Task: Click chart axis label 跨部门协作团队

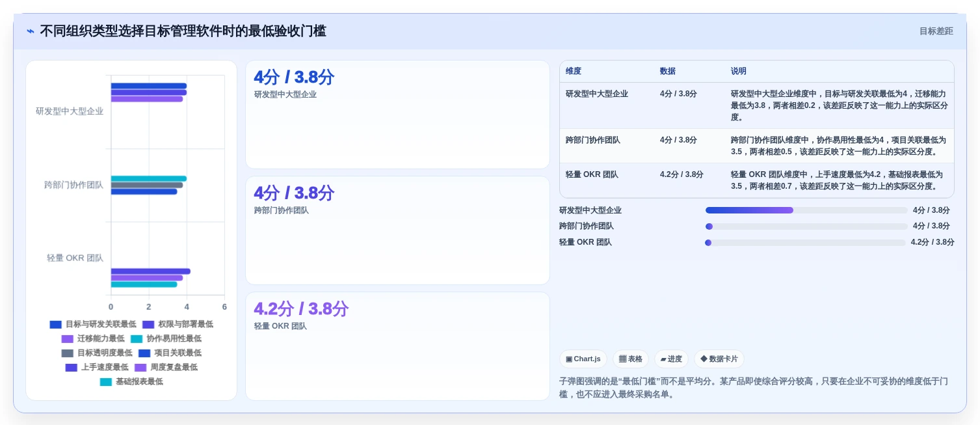Action: click(x=74, y=185)
